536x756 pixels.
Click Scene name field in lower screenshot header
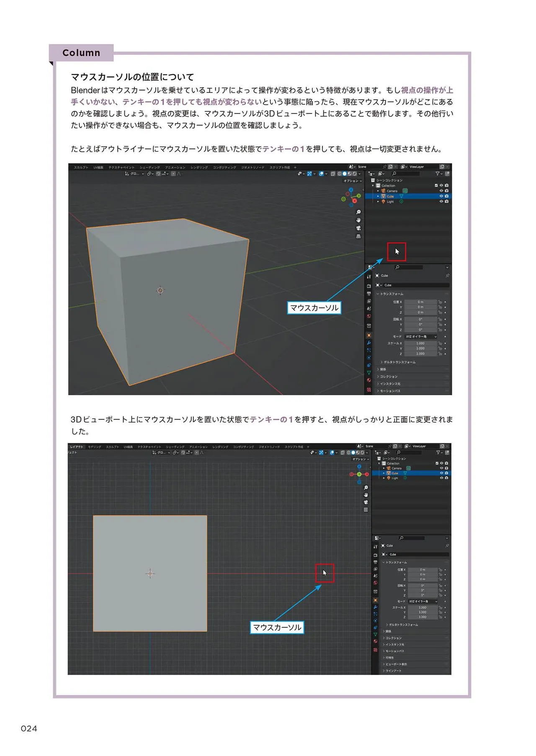[x=375, y=446]
